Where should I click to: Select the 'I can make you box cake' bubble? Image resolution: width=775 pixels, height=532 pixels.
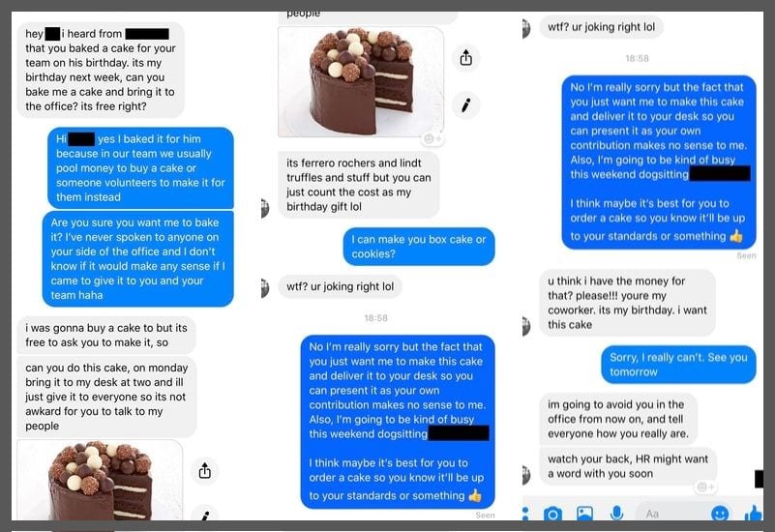tap(419, 247)
